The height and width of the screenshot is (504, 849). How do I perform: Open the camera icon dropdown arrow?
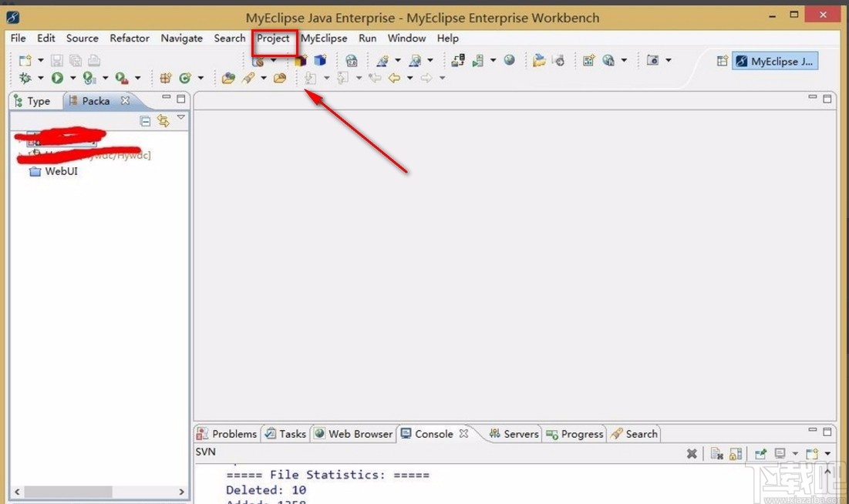click(x=668, y=60)
